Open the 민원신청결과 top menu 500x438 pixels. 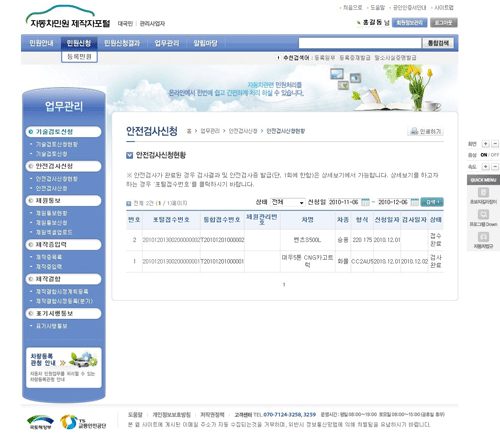[x=122, y=43]
